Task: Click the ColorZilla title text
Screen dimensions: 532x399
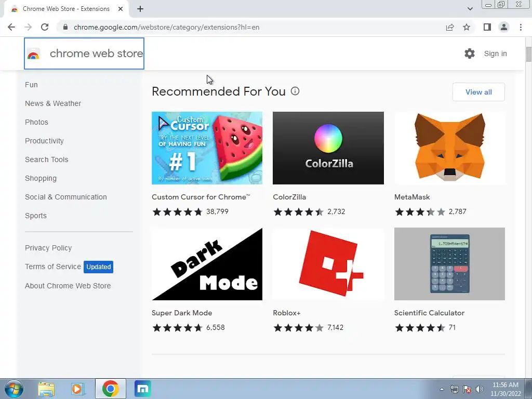Action: (x=289, y=197)
